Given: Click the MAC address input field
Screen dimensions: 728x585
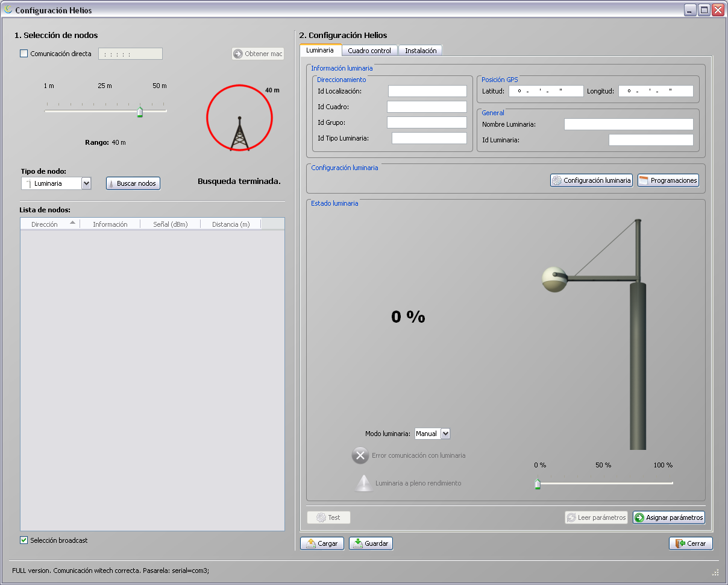Looking at the screenshot, I should [130, 54].
